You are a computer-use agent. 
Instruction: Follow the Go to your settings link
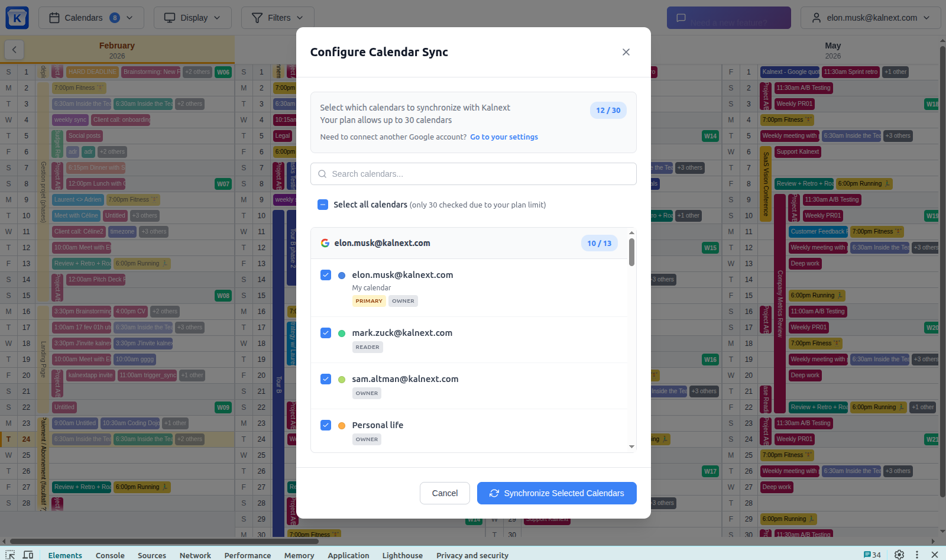tap(504, 137)
